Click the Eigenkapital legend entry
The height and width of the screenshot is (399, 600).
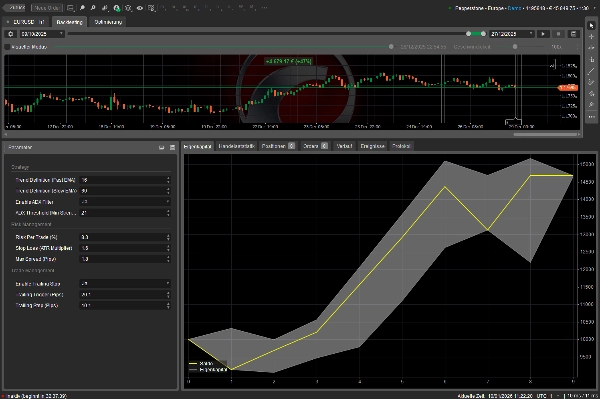(209, 370)
